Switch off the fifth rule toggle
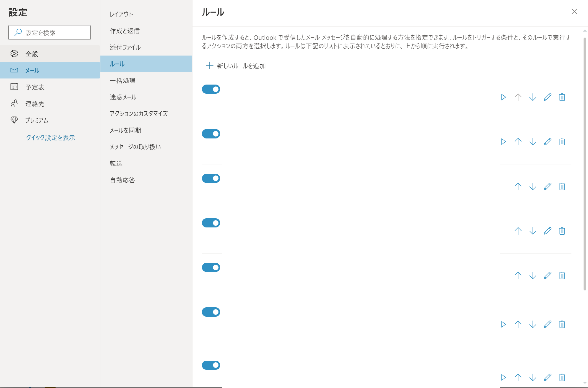 (211, 268)
